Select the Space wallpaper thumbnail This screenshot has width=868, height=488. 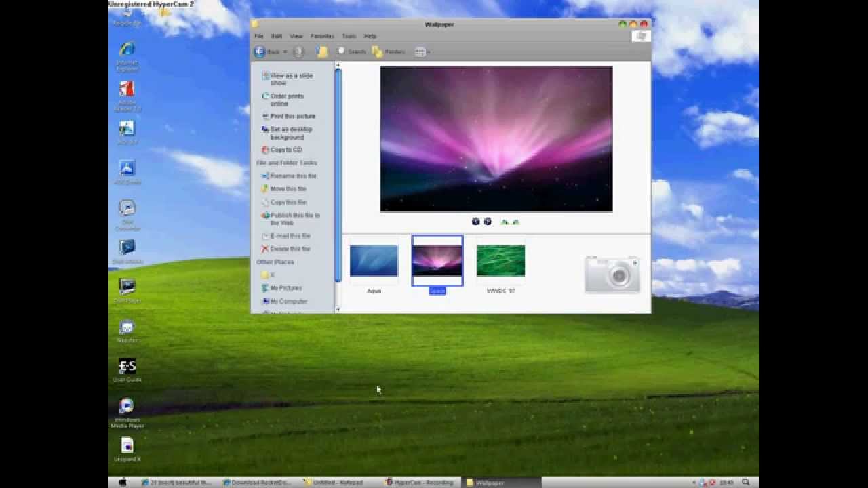(437, 266)
